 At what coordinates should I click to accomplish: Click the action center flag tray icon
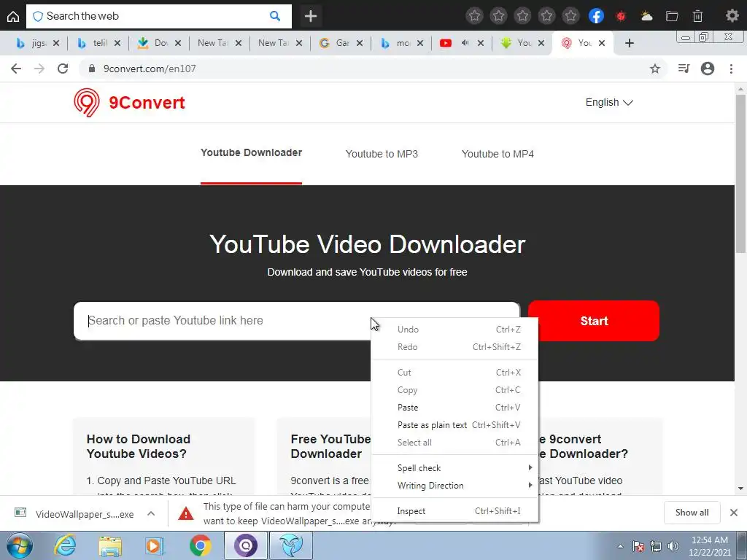click(x=638, y=546)
